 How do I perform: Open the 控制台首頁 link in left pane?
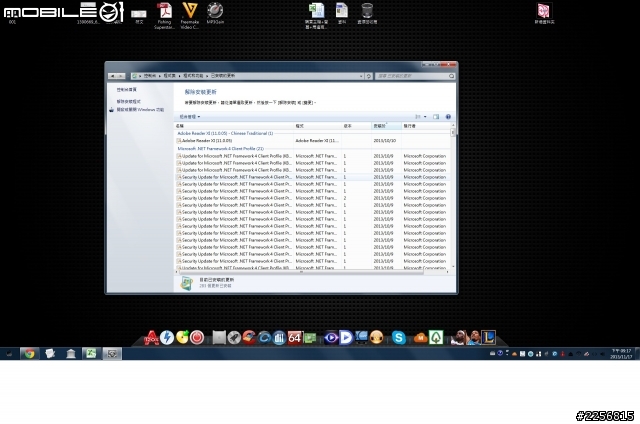[x=127, y=90]
